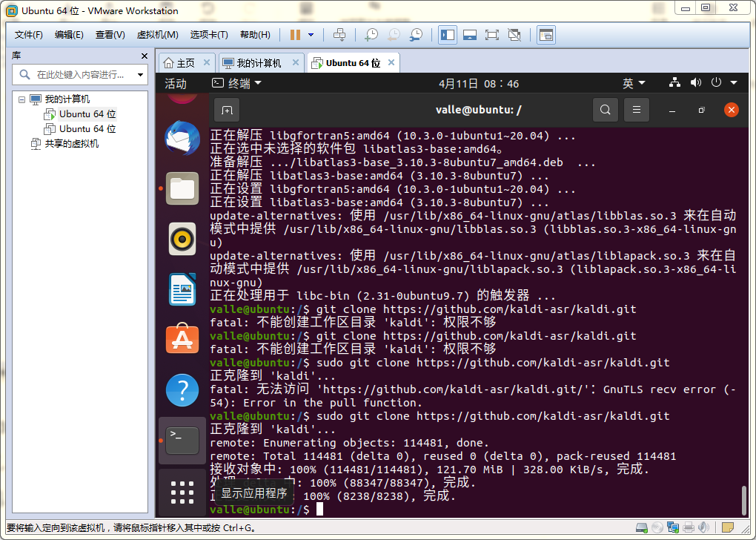Open the terminal hamburger menu
756x540 pixels.
coord(637,110)
